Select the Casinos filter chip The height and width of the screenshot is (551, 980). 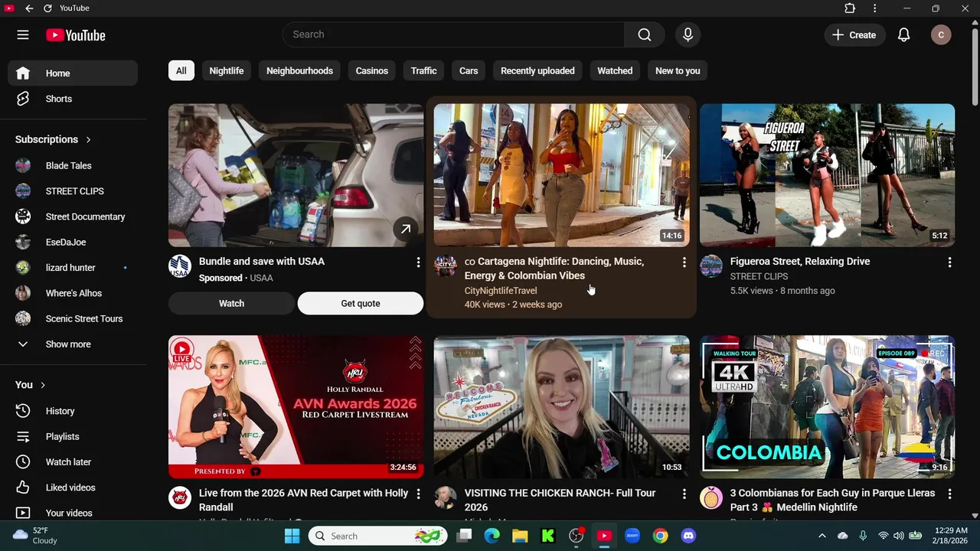point(372,70)
